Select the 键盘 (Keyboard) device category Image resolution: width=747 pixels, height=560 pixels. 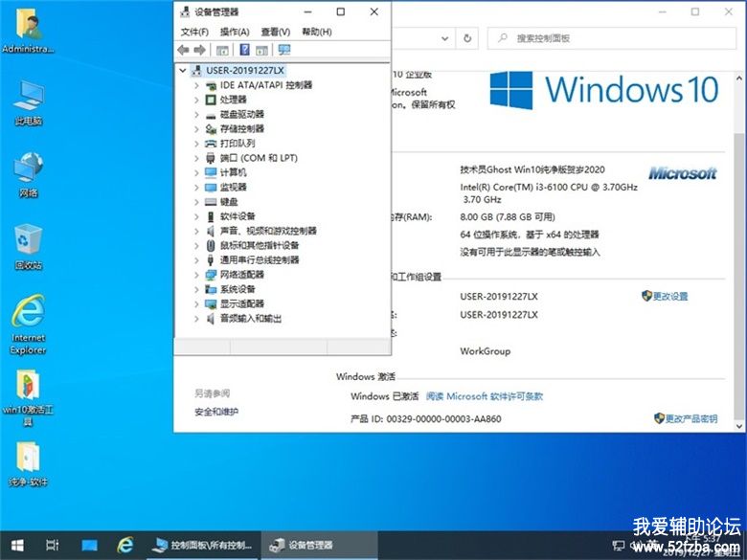(228, 202)
